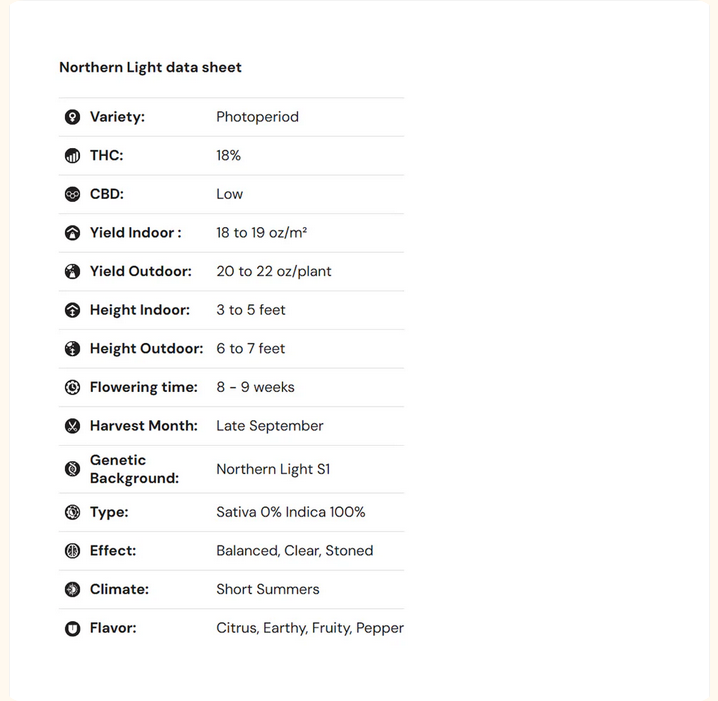This screenshot has height=701, width=718.
Task: Click the house icon next to Yield Indoor
Action: (x=72, y=233)
